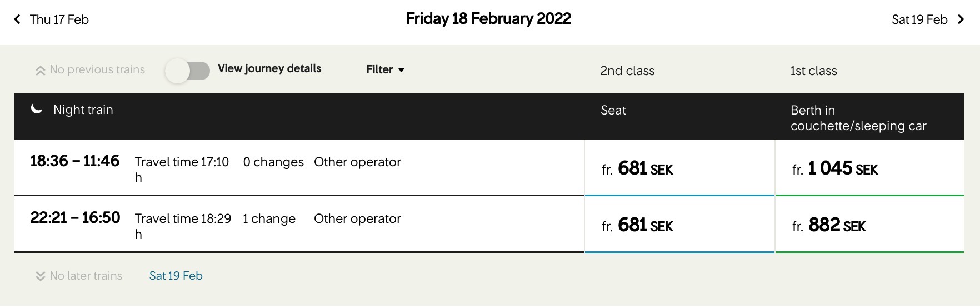This screenshot has height=308, width=980.
Task: Select 681 SEK seat for 18:36 train
Action: point(679,168)
